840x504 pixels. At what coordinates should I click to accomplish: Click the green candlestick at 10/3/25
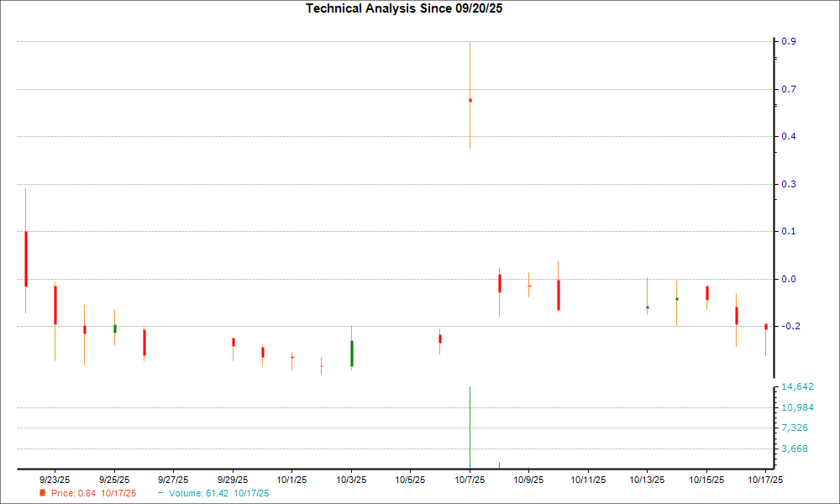(351, 353)
